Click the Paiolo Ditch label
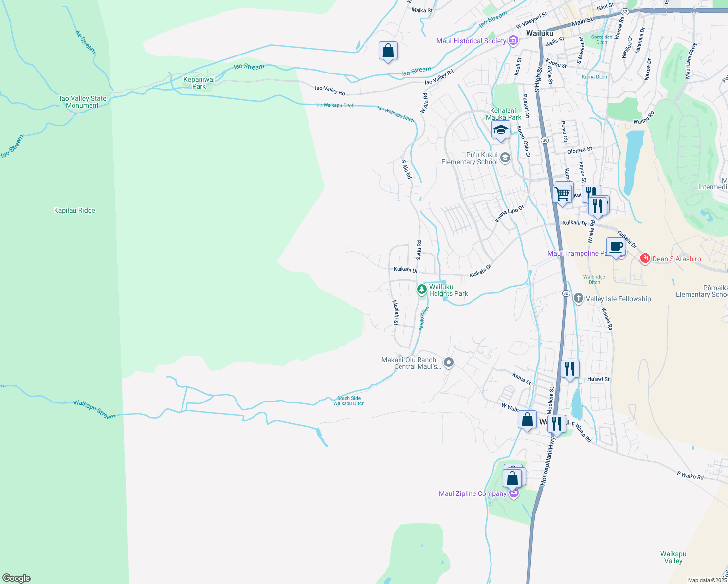This screenshot has width=728, height=584. click(424, 318)
